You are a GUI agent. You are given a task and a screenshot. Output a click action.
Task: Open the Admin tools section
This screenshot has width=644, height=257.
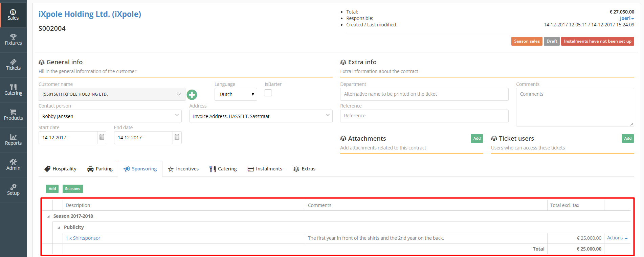pos(13,165)
